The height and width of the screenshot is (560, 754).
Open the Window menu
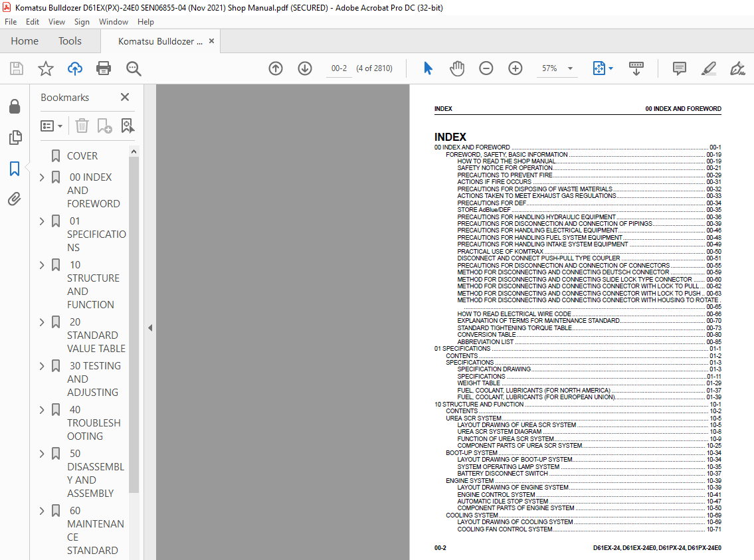[114, 22]
